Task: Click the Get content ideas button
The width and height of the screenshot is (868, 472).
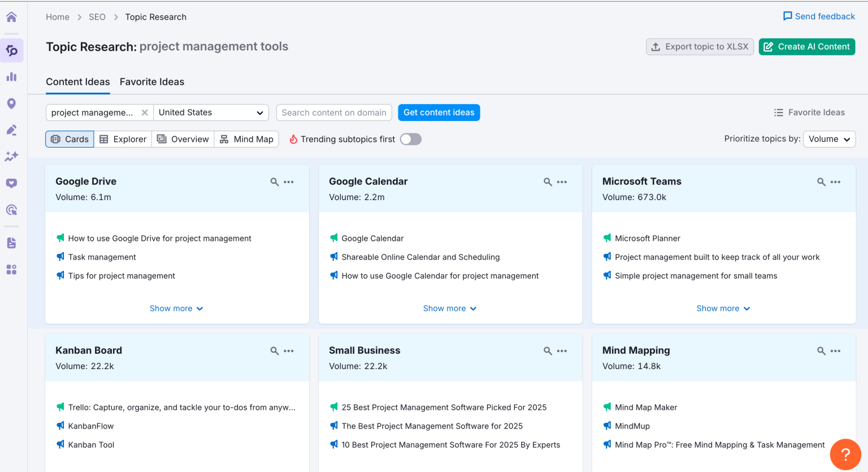Action: click(439, 112)
